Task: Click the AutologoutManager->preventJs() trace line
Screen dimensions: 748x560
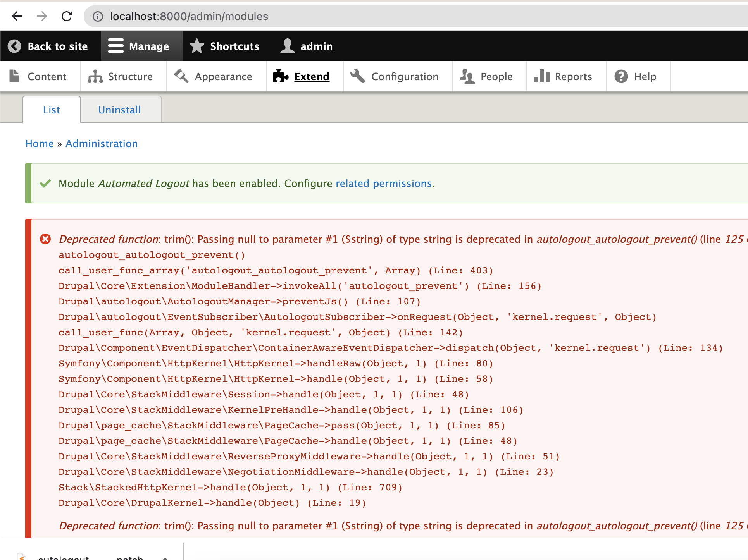Action: (x=240, y=301)
